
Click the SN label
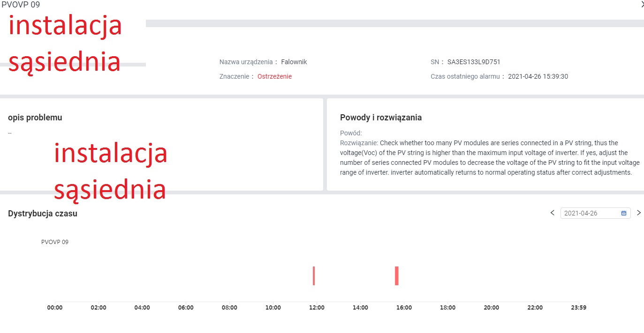click(437, 62)
